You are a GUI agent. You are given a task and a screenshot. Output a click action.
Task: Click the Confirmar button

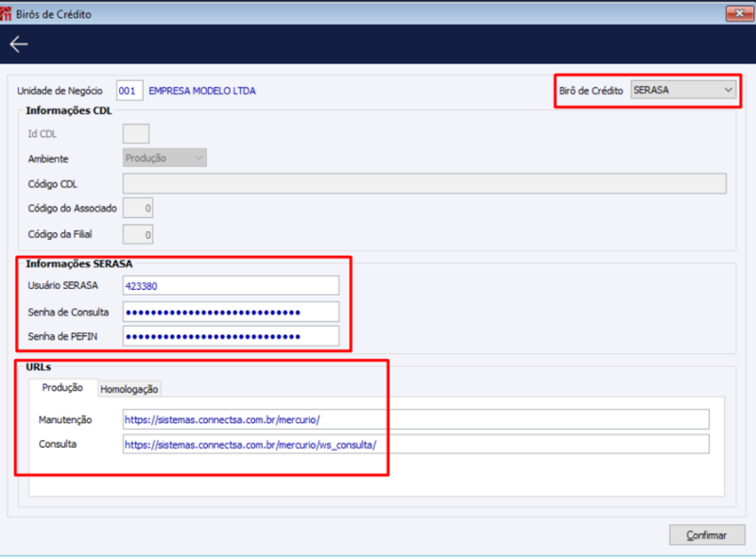click(x=707, y=534)
